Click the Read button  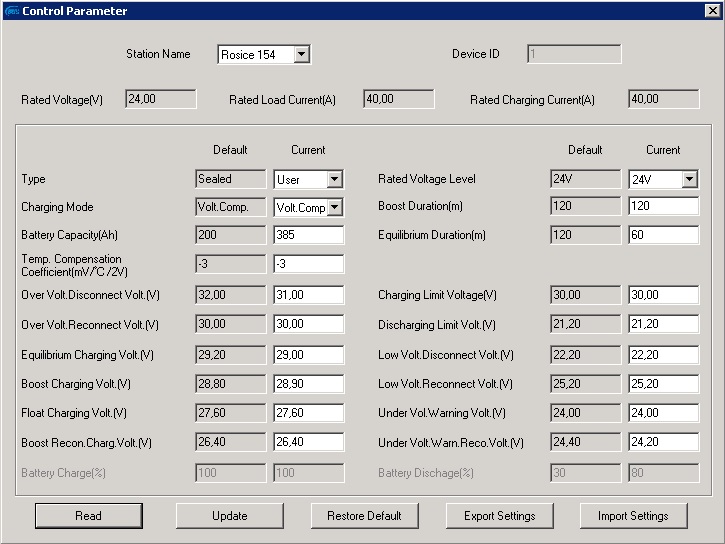coord(88,516)
